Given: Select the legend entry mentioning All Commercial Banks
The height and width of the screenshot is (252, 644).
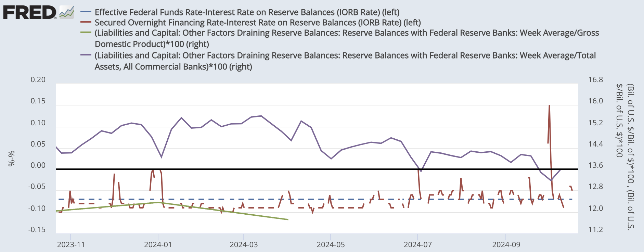Looking at the screenshot, I should (345, 61).
